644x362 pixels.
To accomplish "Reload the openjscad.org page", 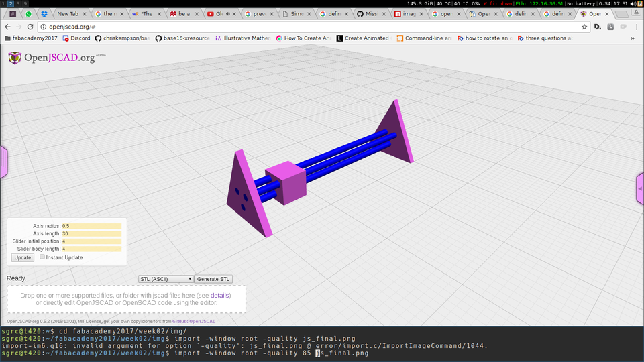I will [30, 27].
